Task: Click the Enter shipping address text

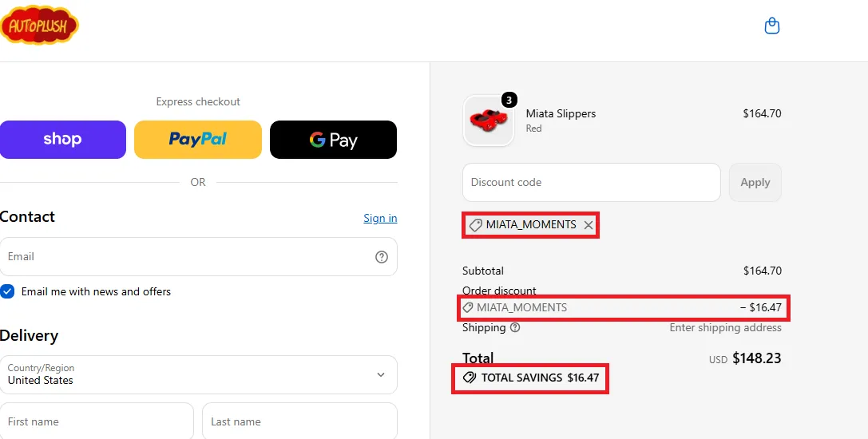Action: point(725,328)
